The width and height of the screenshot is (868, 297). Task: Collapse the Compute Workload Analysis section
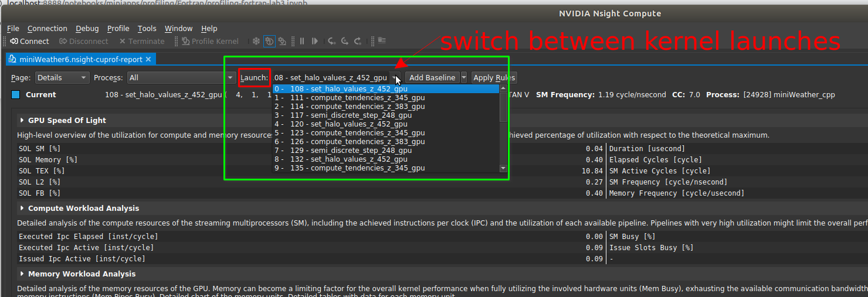[22, 208]
